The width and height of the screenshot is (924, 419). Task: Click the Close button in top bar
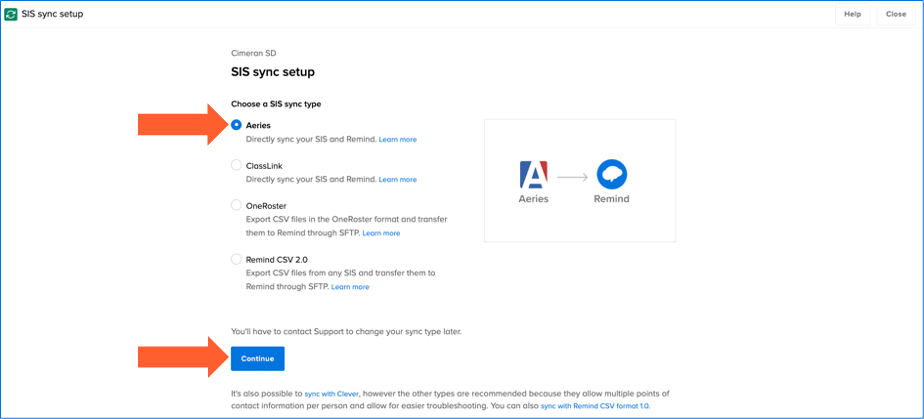click(x=894, y=14)
